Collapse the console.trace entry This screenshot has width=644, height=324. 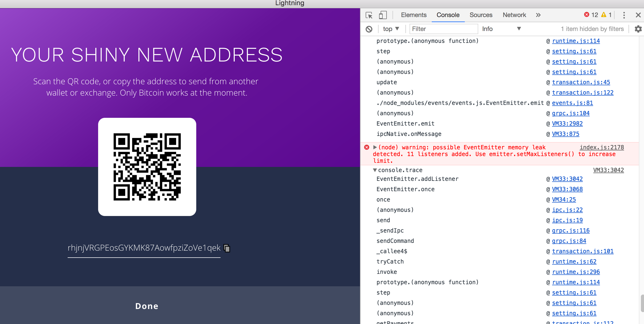[375, 170]
